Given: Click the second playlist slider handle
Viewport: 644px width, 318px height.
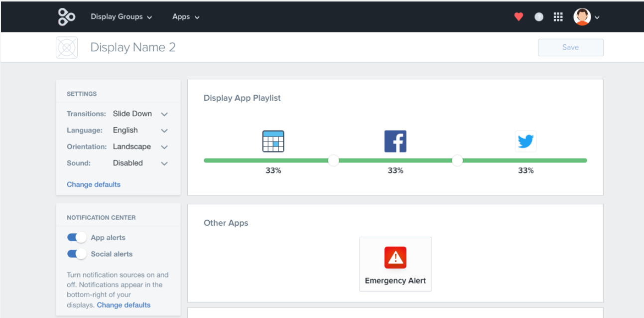Looking at the screenshot, I should point(457,160).
